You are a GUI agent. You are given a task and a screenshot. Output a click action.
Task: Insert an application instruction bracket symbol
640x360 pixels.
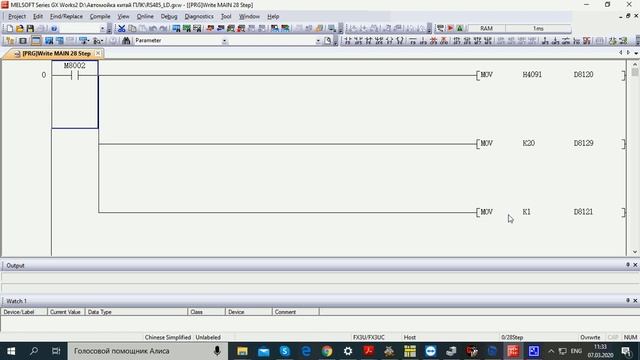[x=400, y=40]
